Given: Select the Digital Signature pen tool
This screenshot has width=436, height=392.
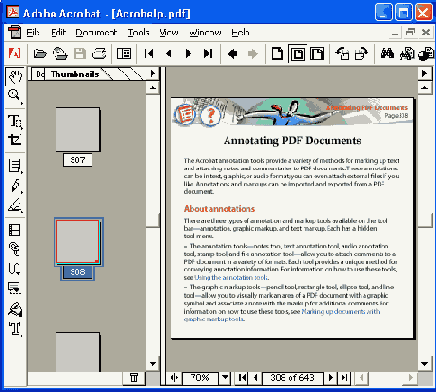Looking at the screenshot, I should coord(15,309).
